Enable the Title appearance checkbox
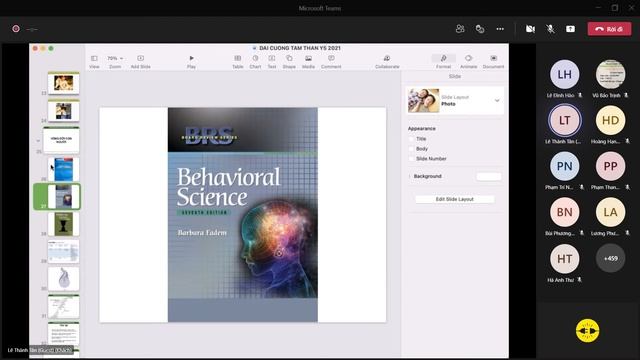The image size is (640, 360). pos(411,139)
